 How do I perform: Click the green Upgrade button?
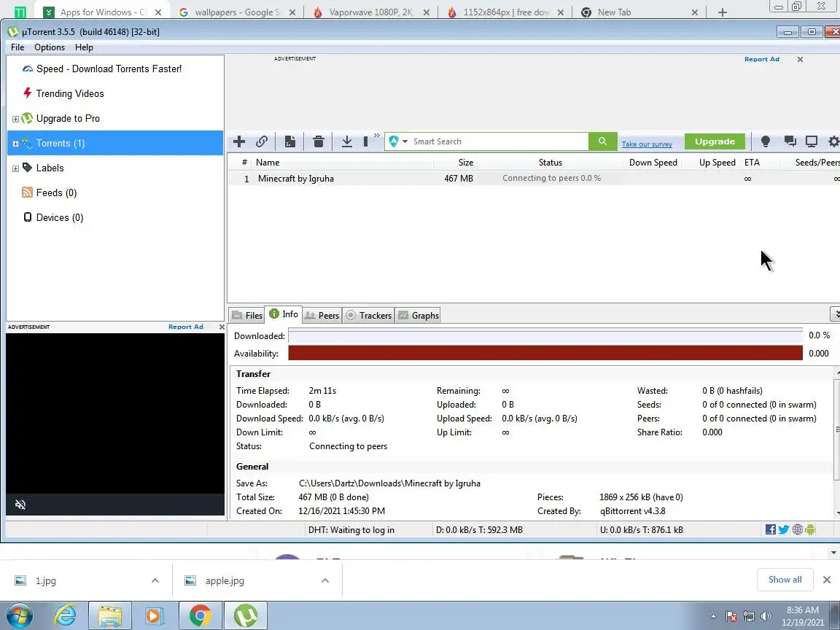click(x=715, y=141)
